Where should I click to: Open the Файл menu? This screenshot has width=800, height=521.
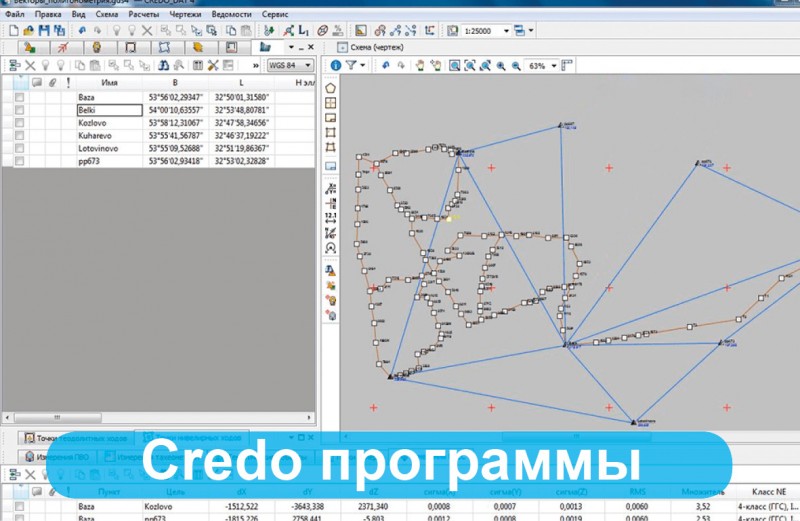click(15, 14)
